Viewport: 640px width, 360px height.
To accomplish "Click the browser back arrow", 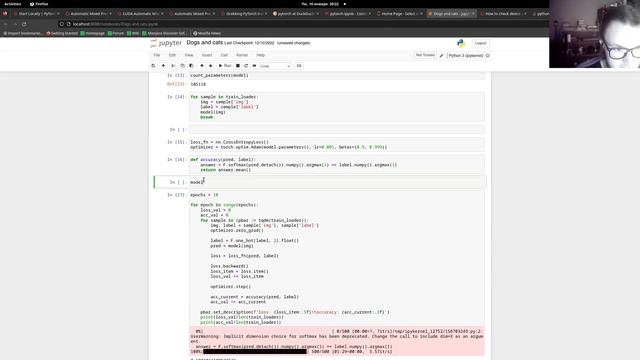I will click(6, 24).
